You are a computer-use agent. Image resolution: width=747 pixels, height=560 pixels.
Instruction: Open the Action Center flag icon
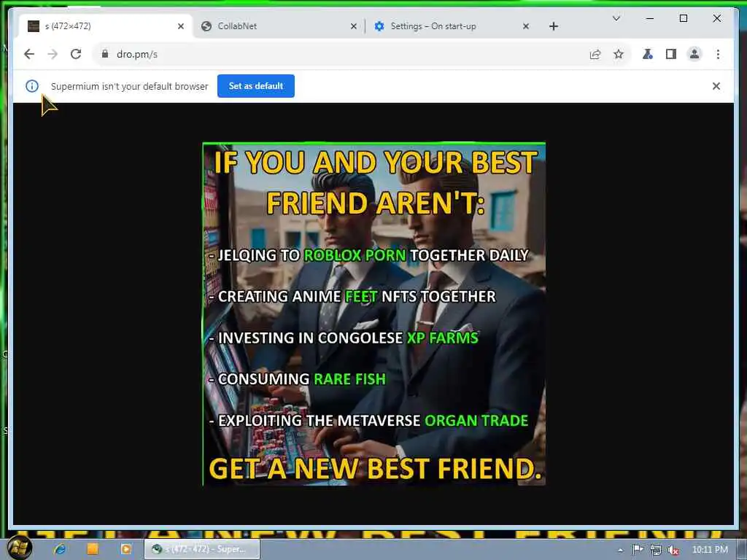pos(638,550)
